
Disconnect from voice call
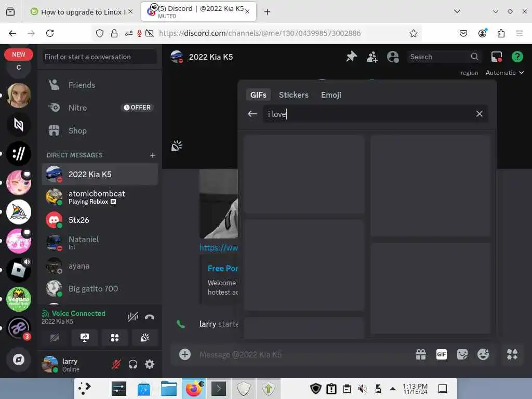[x=149, y=317]
